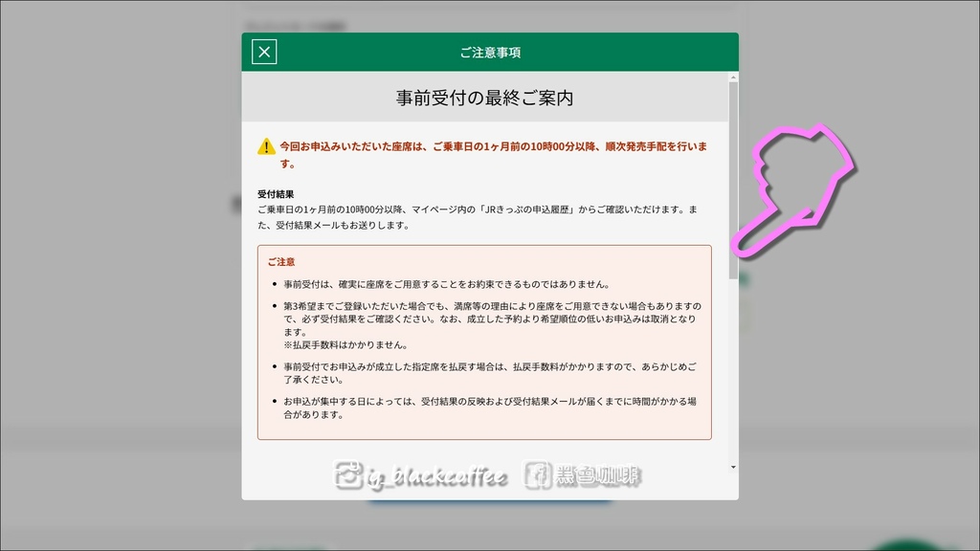Viewport: 980px width, 551px height.
Task: Click the red warning notice text
Action: pyautogui.click(x=488, y=148)
